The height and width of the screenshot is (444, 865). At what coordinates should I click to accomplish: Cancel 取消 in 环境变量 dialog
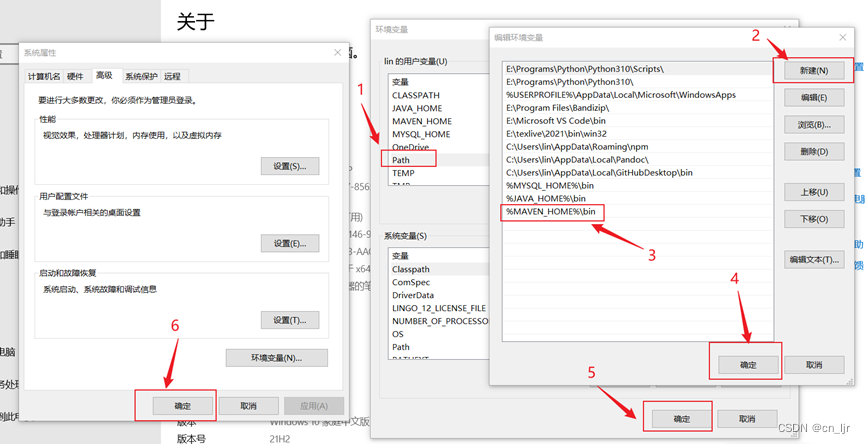(747, 419)
